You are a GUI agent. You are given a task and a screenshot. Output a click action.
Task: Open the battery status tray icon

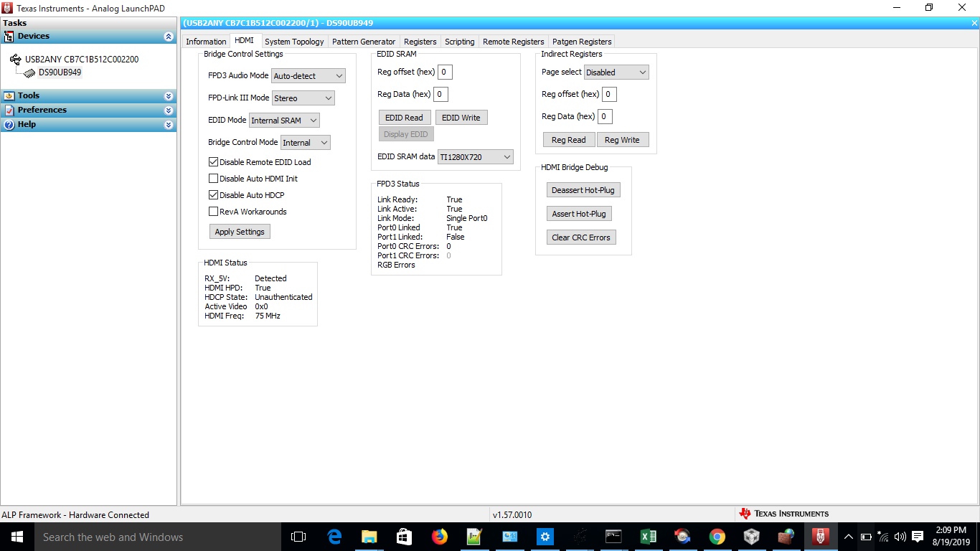(866, 537)
